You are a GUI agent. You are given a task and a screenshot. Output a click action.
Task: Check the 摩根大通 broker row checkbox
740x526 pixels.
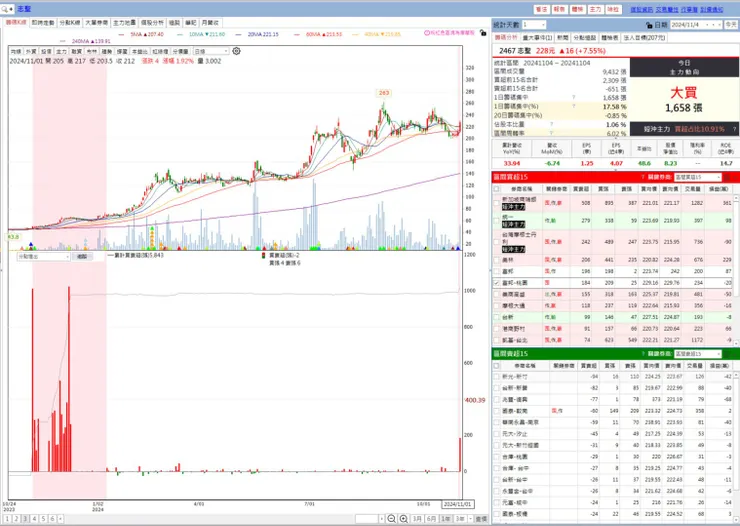496,306
